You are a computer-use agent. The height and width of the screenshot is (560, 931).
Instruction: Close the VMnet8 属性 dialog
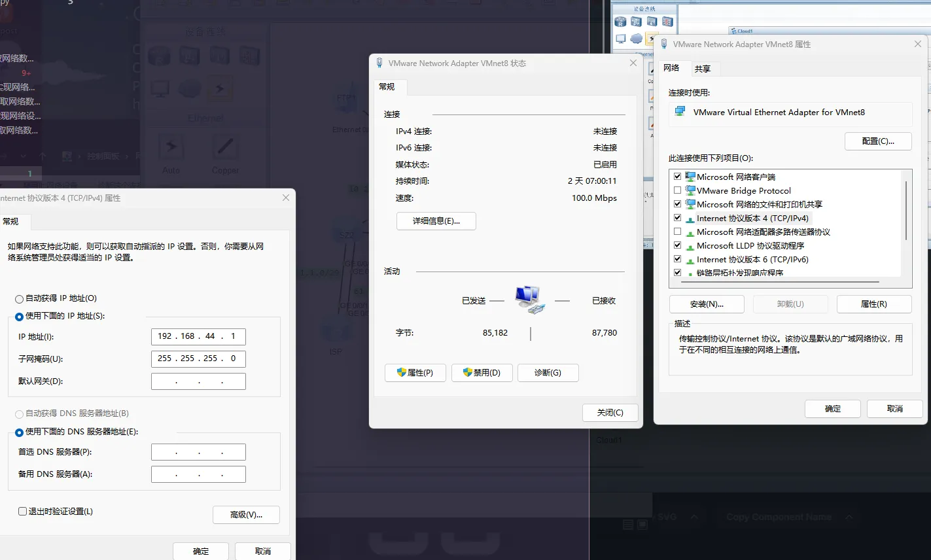(x=918, y=44)
